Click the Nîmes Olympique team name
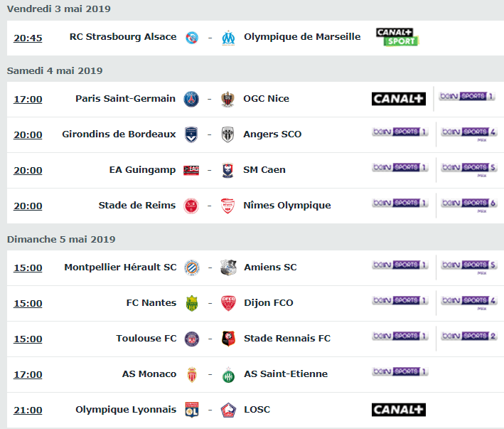The width and height of the screenshot is (504, 429). [x=287, y=206]
